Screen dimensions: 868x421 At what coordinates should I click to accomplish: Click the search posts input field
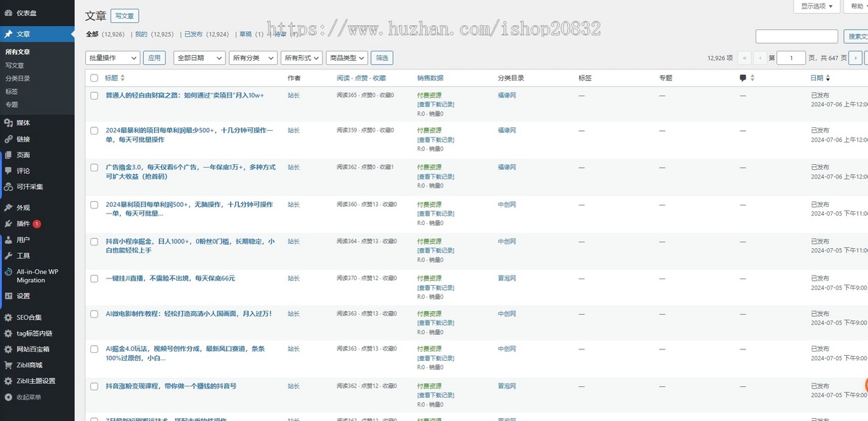click(797, 36)
